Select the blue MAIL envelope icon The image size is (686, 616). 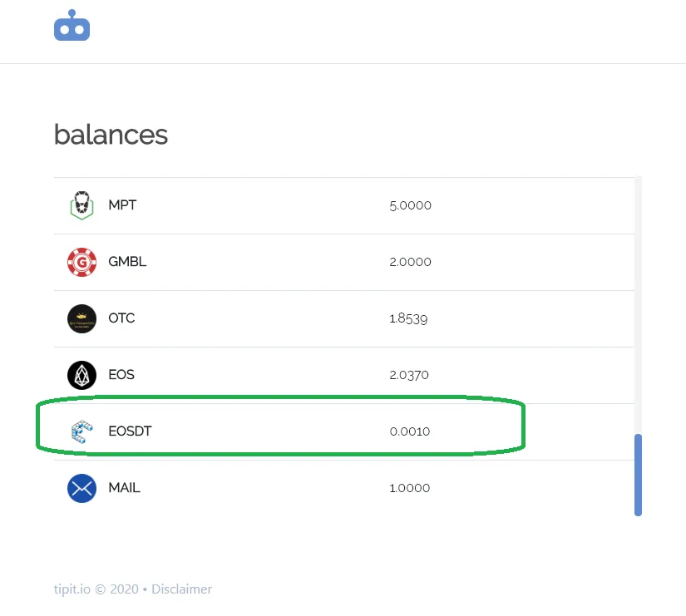pos(81,488)
